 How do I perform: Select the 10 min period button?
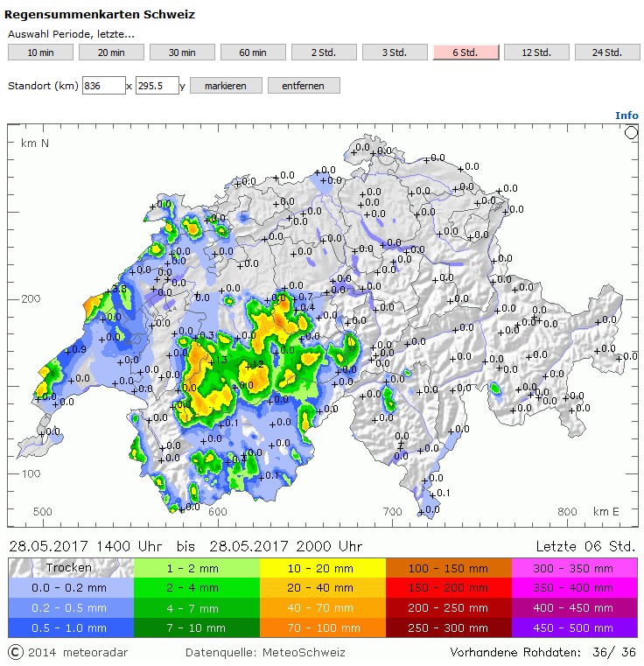coord(40,53)
